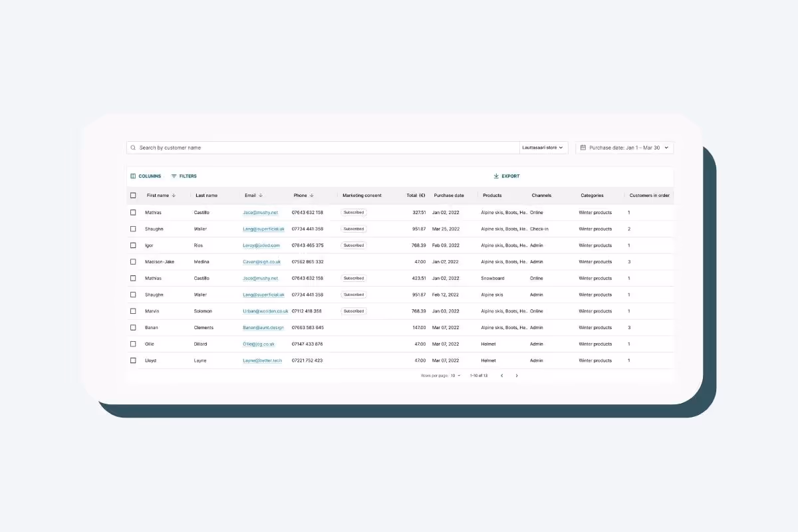Open the Columns configuration panel
Screen dimensions: 798x532
pyautogui.click(x=146, y=176)
